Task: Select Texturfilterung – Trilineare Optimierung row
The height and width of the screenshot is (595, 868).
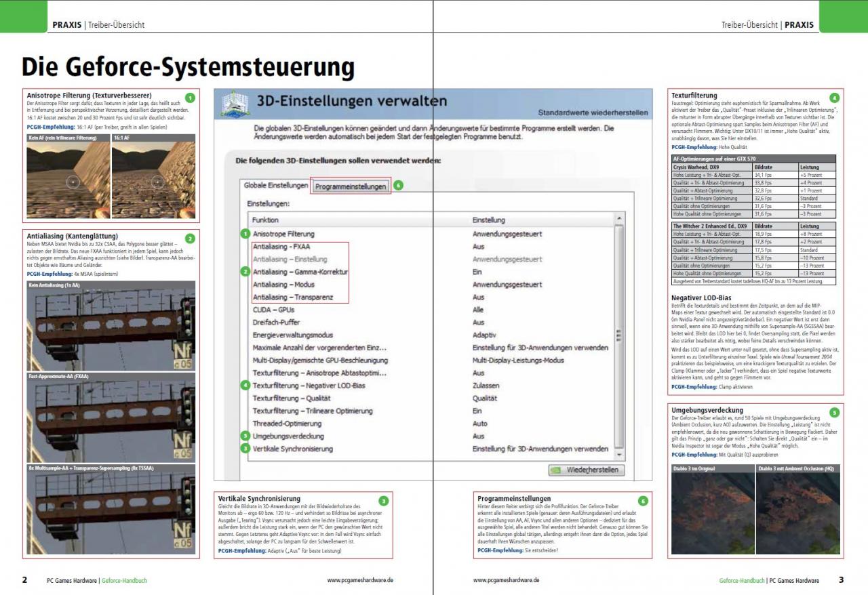Action: pos(430,411)
